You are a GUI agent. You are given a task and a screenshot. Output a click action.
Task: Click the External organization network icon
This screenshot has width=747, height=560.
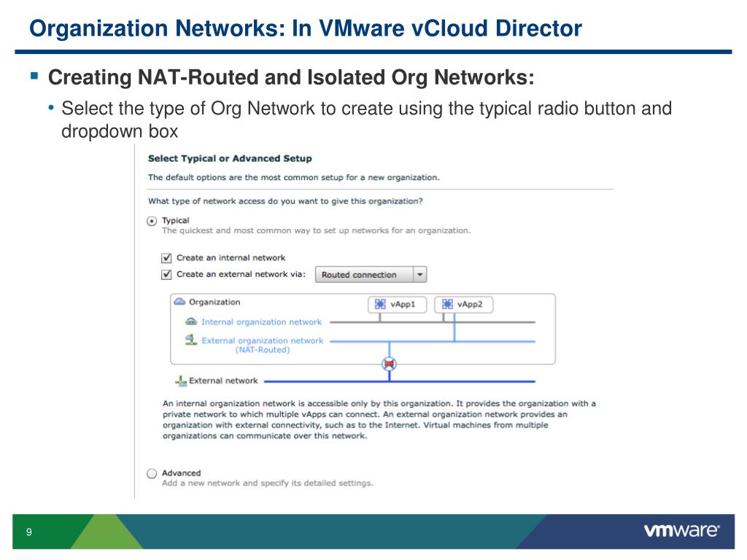click(x=191, y=340)
